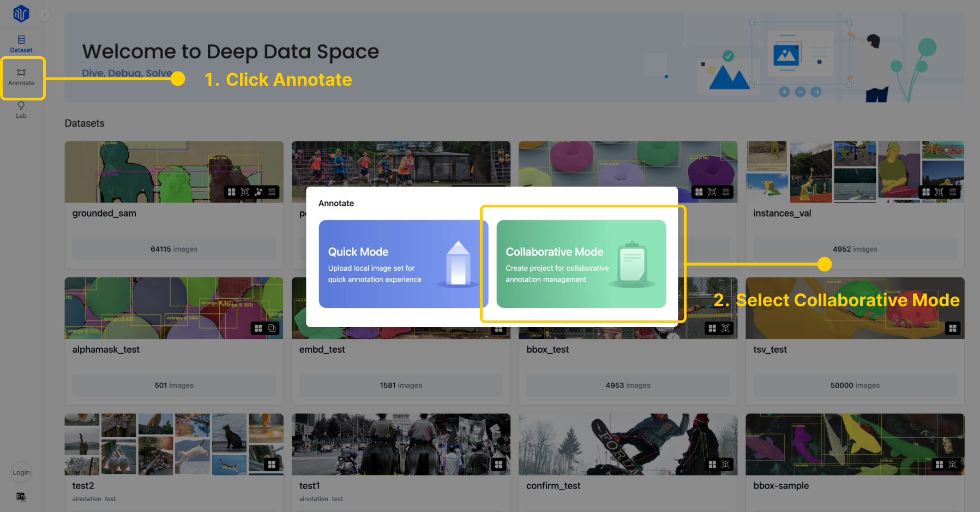Screen dimensions: 980x512
Task: Click the 'test' tag under test1
Action: [337, 499]
